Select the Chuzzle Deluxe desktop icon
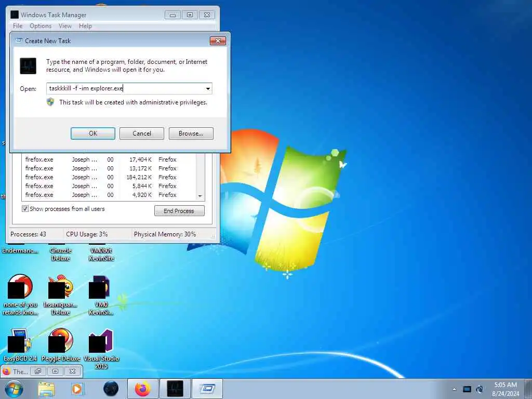532x399 pixels. [61, 253]
